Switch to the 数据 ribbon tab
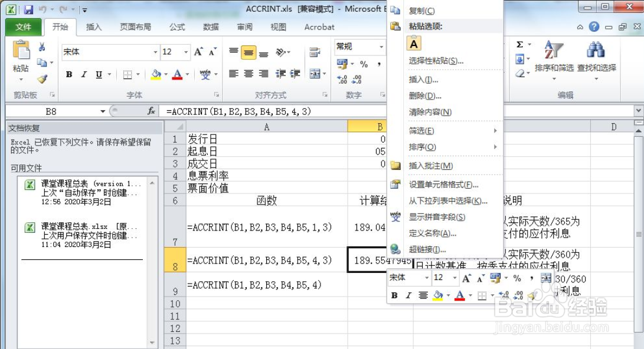Screen dimensions: 644x349 (x=211, y=27)
